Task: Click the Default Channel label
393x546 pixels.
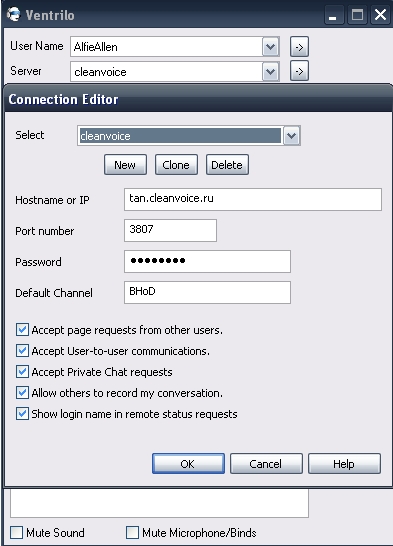Action: pos(54,293)
